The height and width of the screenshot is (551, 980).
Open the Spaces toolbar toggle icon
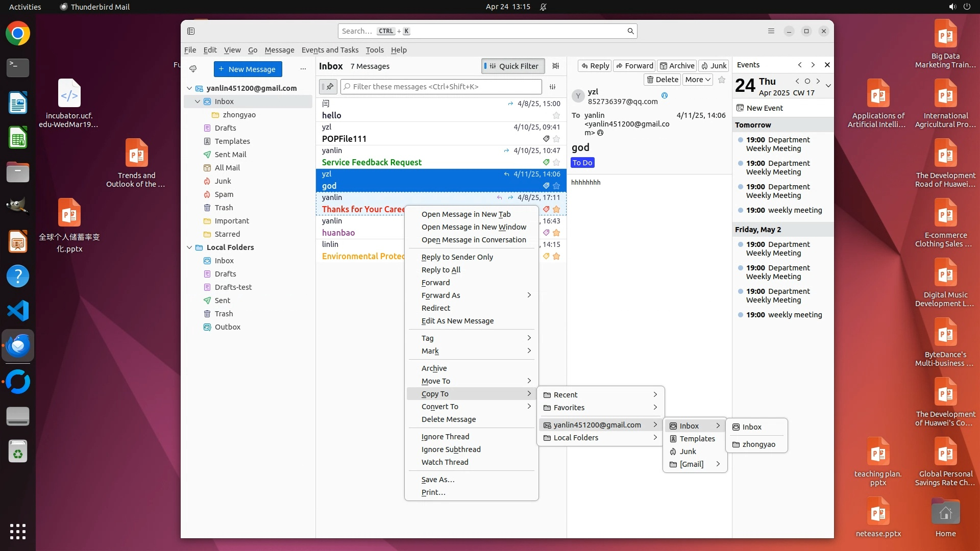pos(191,31)
